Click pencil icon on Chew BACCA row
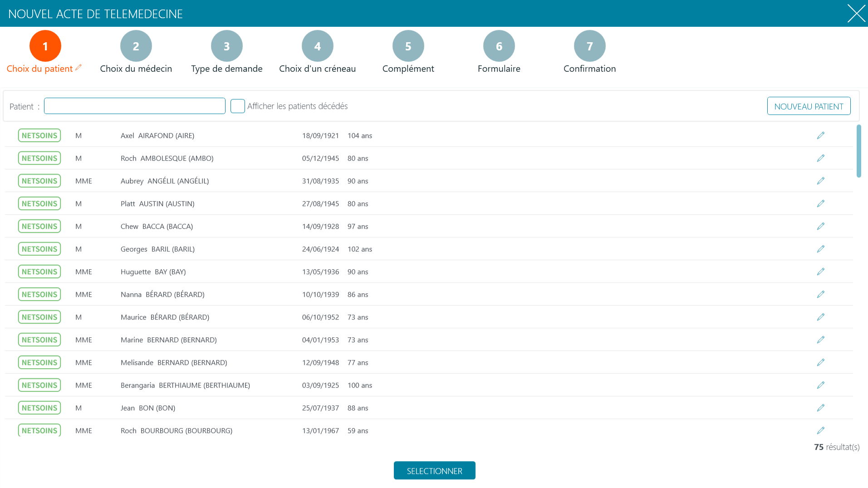This screenshot has width=868, height=488. 820,226
